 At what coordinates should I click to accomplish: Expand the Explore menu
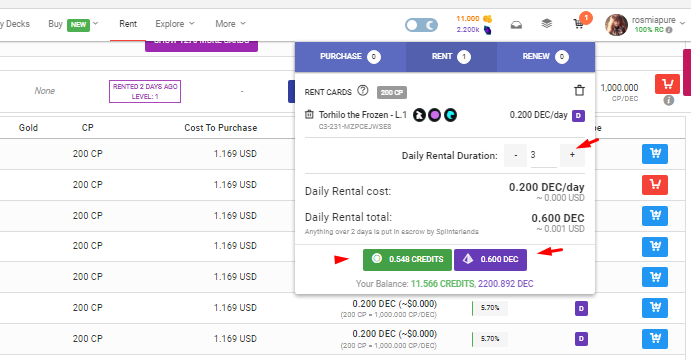175,24
